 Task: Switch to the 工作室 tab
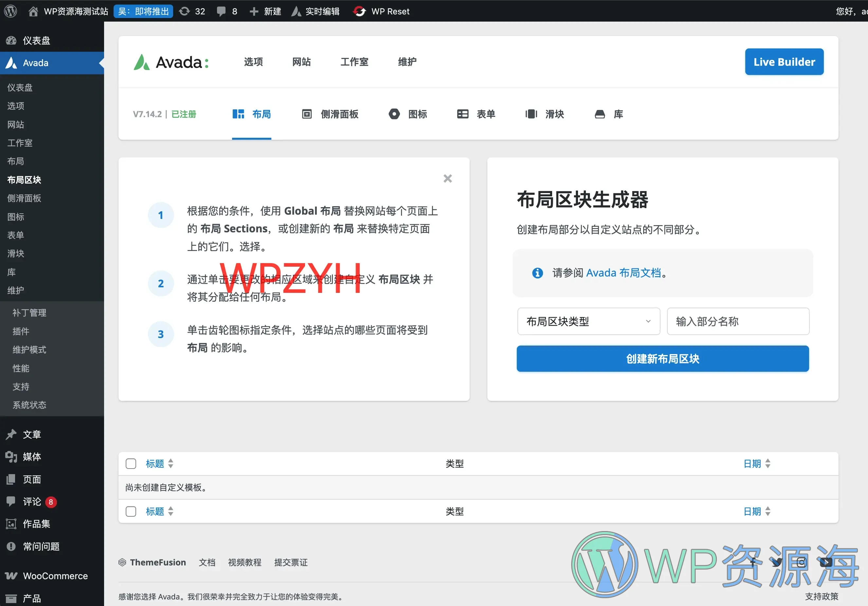(x=354, y=62)
